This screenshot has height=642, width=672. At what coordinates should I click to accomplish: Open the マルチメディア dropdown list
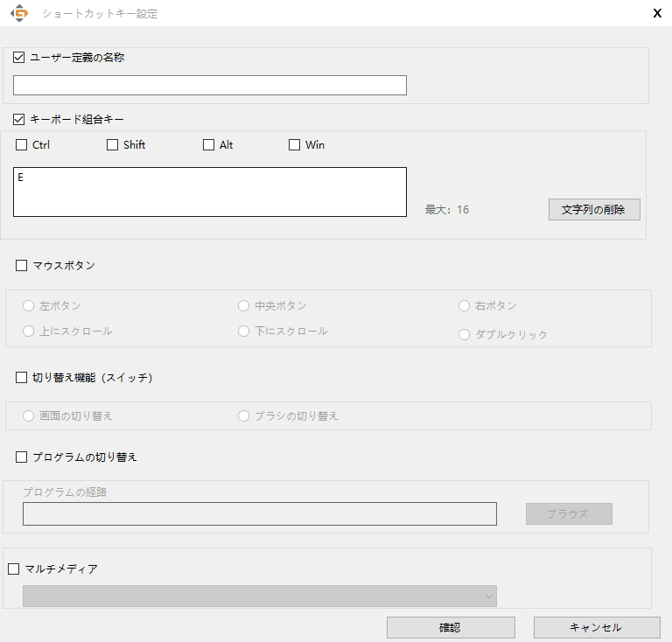pos(259,597)
